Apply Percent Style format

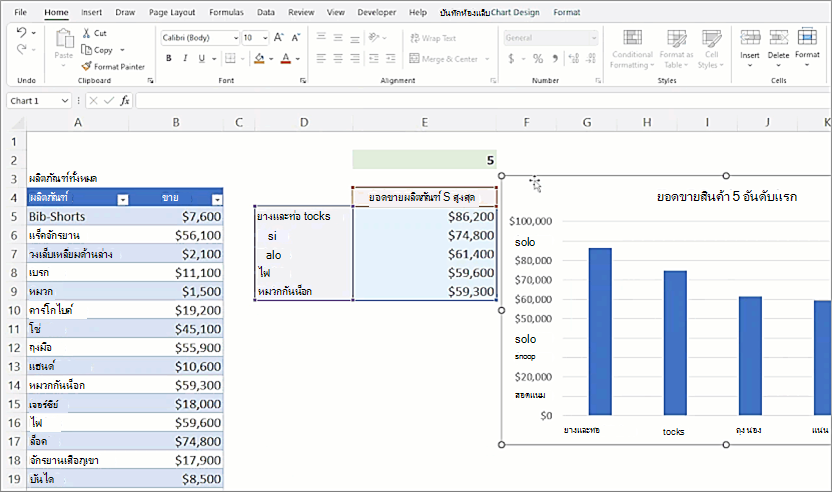pos(538,58)
